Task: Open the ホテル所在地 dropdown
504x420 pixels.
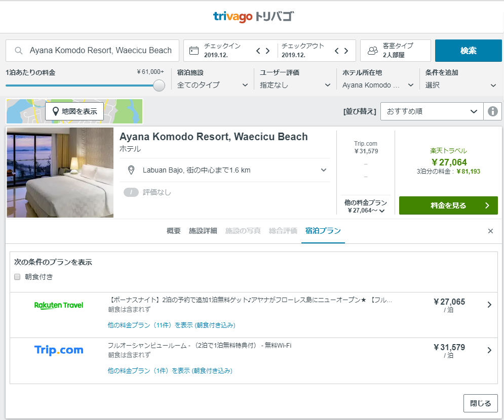Action: [378, 85]
